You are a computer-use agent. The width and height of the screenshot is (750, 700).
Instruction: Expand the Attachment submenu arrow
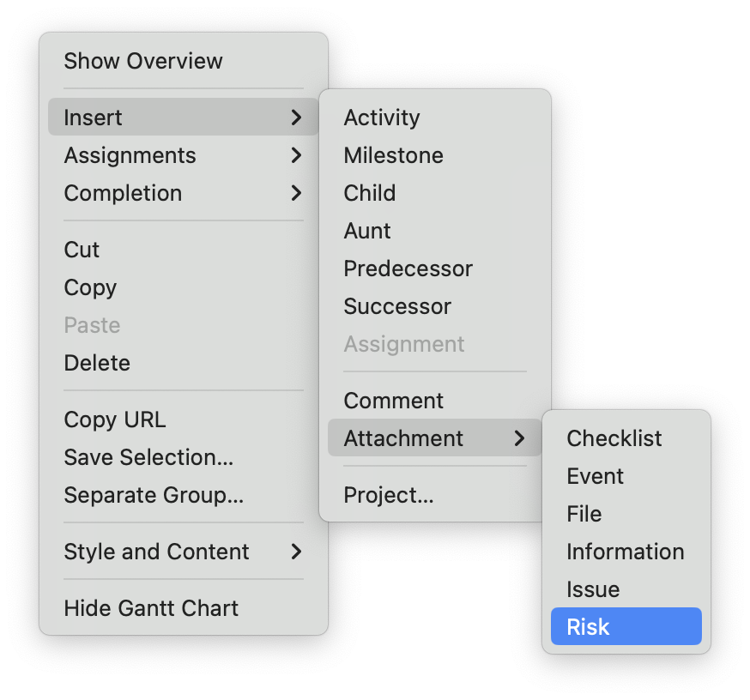coord(519,438)
